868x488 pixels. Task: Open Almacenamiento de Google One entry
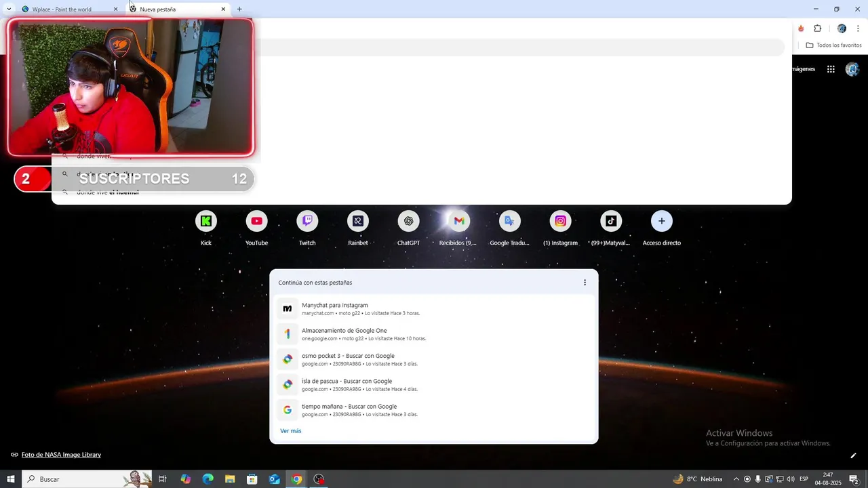(x=434, y=334)
